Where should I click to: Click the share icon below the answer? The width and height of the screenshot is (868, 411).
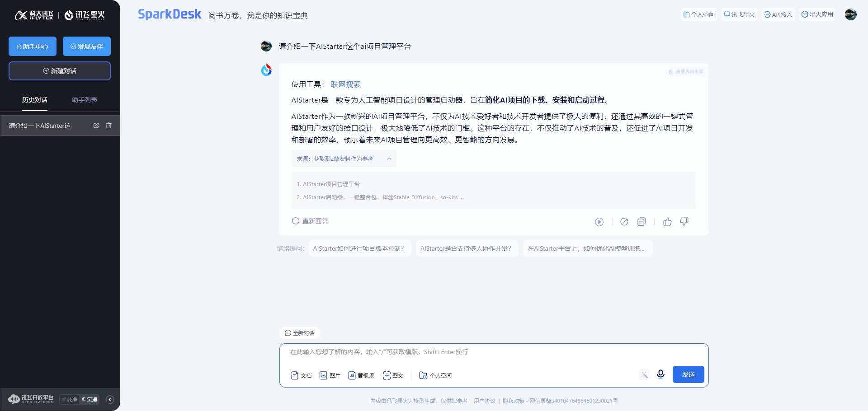click(x=624, y=222)
